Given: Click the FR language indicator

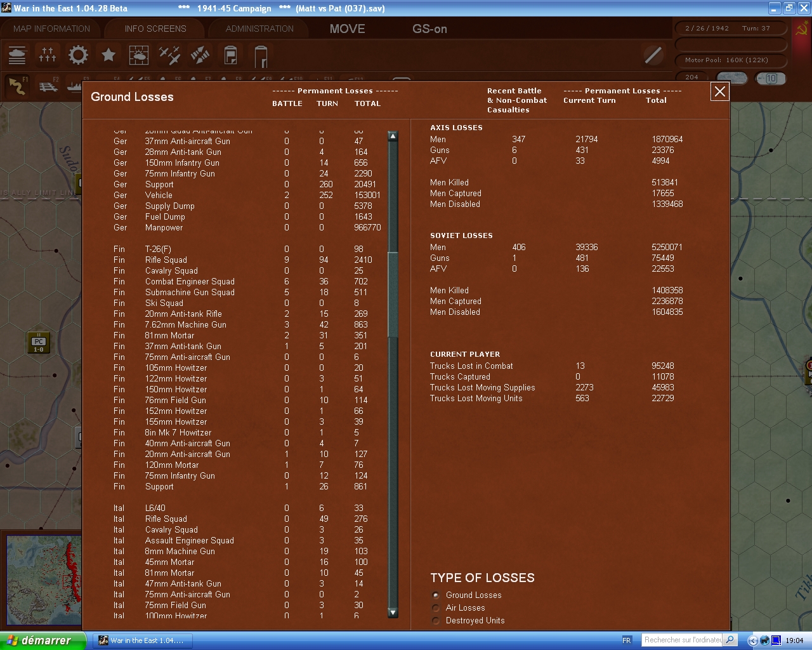Looking at the screenshot, I should point(627,640).
